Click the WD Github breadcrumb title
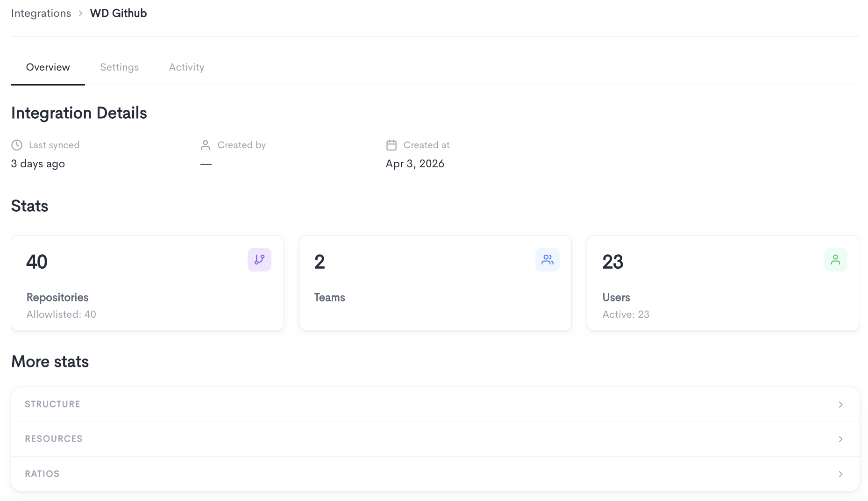 pyautogui.click(x=118, y=13)
